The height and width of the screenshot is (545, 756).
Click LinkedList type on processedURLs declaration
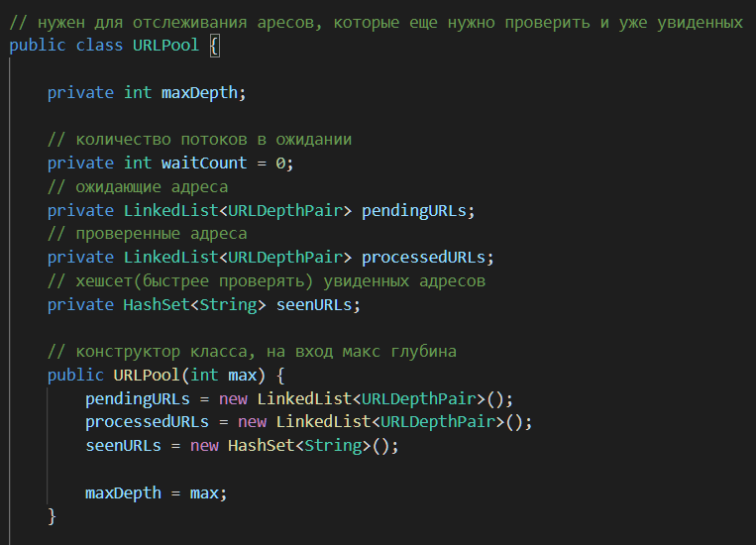170,258
